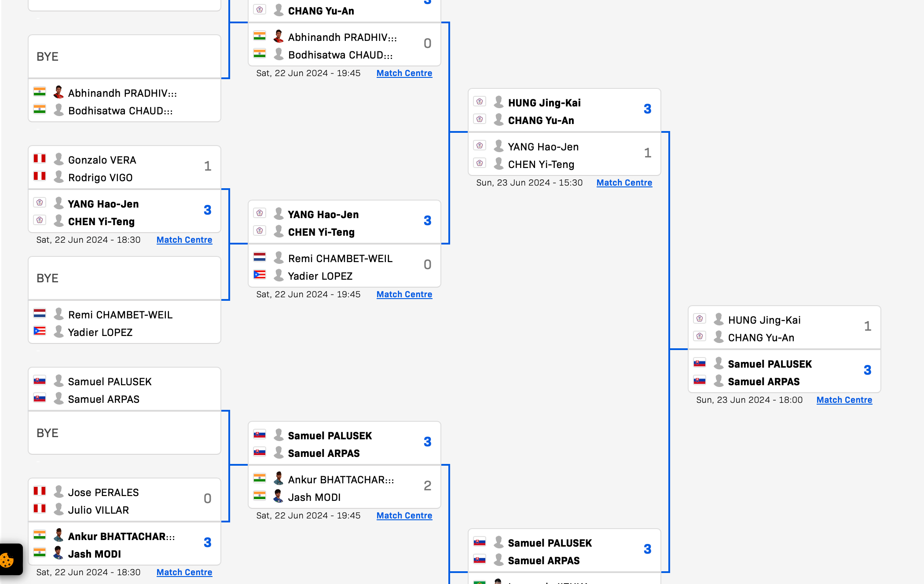Click the avatar icon next to Gonzalo VERA

pos(59,159)
